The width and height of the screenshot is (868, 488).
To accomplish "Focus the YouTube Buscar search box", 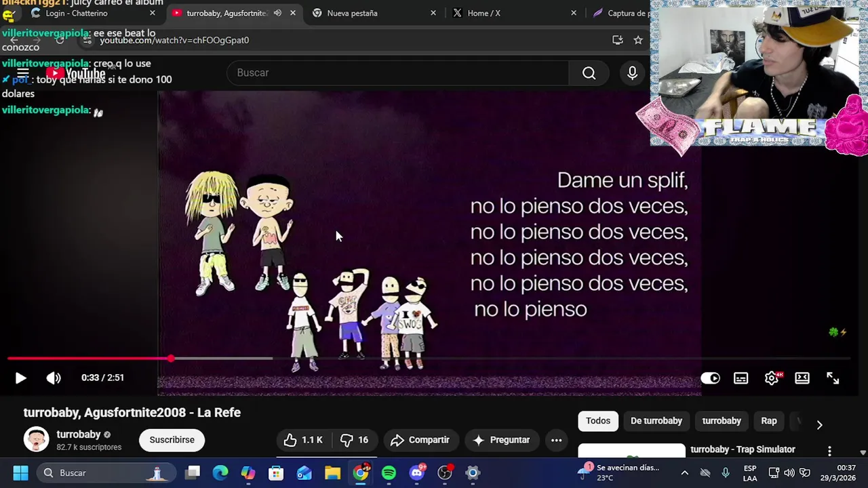I will click(x=398, y=73).
